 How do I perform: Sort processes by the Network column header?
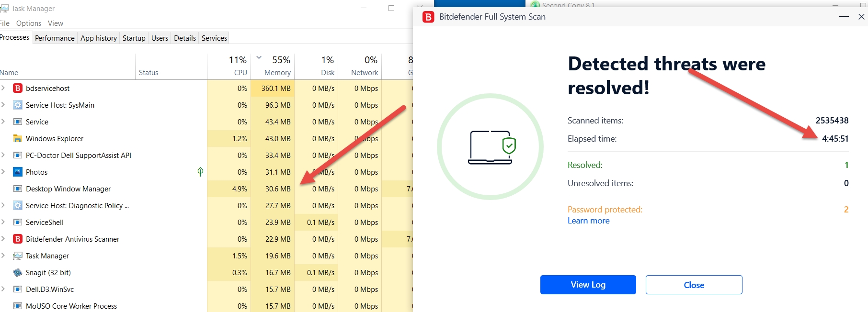pos(360,66)
